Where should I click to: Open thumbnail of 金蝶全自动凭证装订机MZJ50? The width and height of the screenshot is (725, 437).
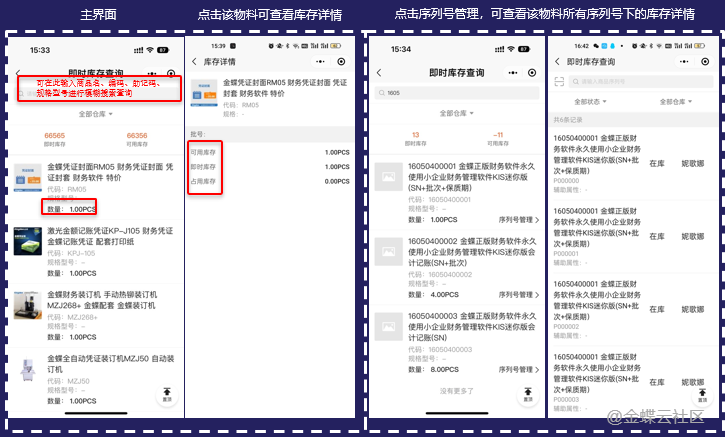[x=28, y=369]
